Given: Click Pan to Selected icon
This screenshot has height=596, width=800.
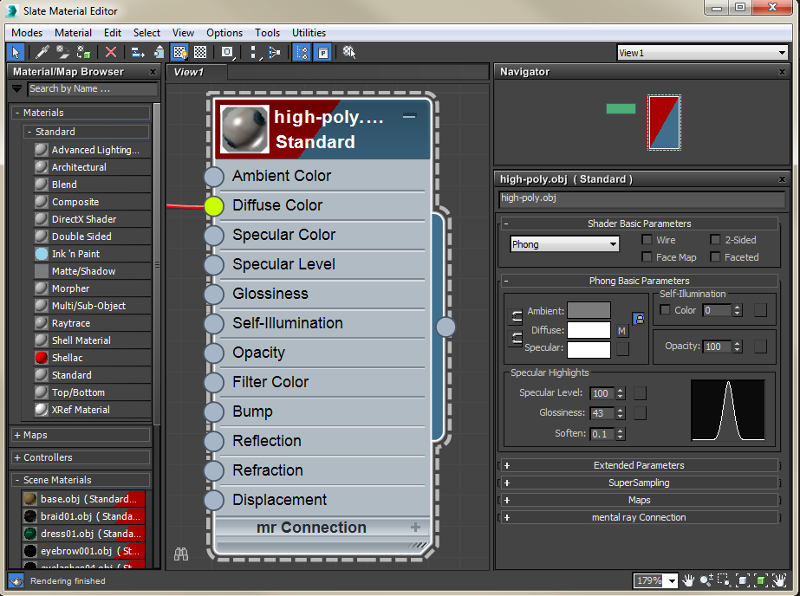Looking at the screenshot, I should 779,580.
